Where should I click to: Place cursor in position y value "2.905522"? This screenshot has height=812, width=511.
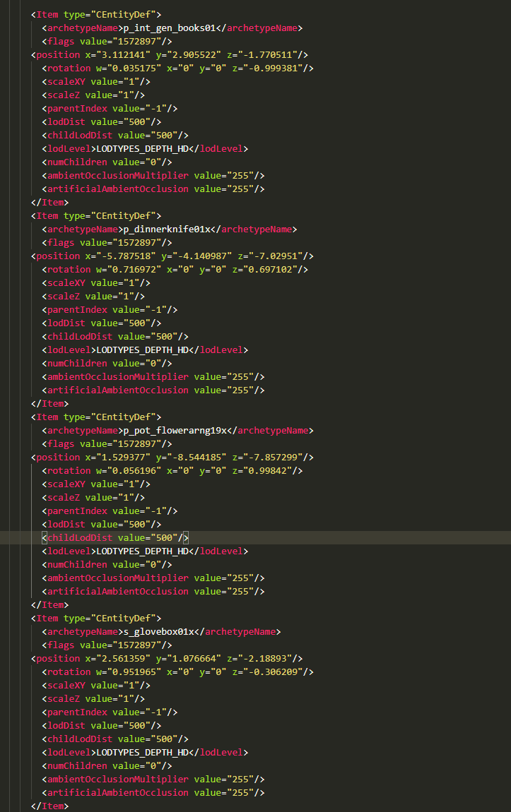click(x=194, y=55)
